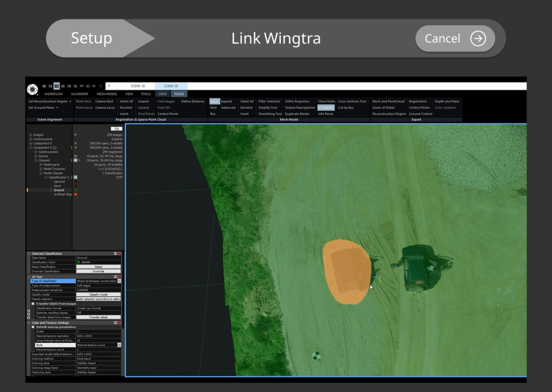The image size is (552, 392).
Task: Click the AI Classify tool
Action: tap(326, 108)
